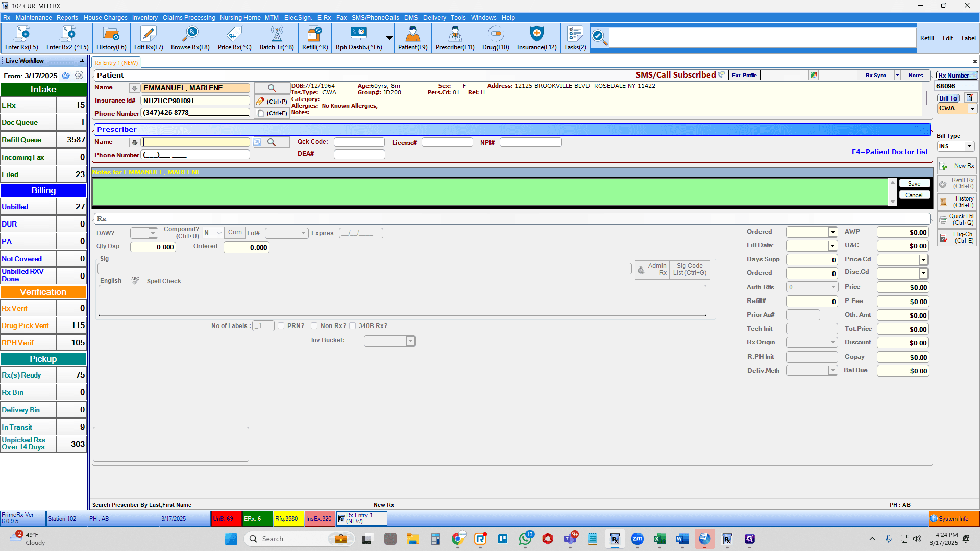Open Price Rx toolbar icon
The image size is (980, 551).
point(235,38)
